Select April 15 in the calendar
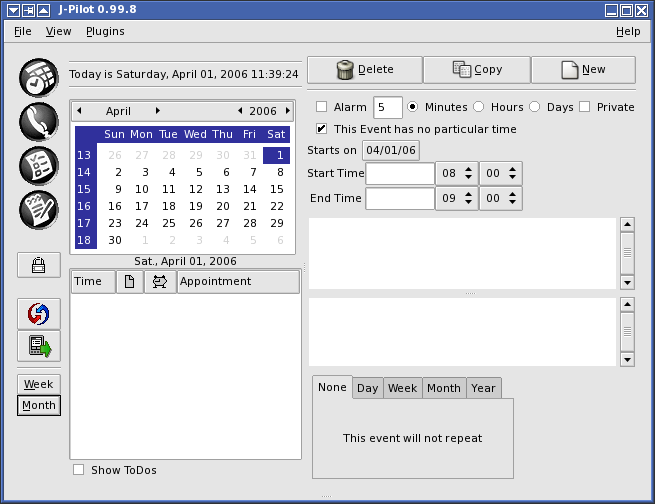The height and width of the screenshot is (504, 655). 277,189
